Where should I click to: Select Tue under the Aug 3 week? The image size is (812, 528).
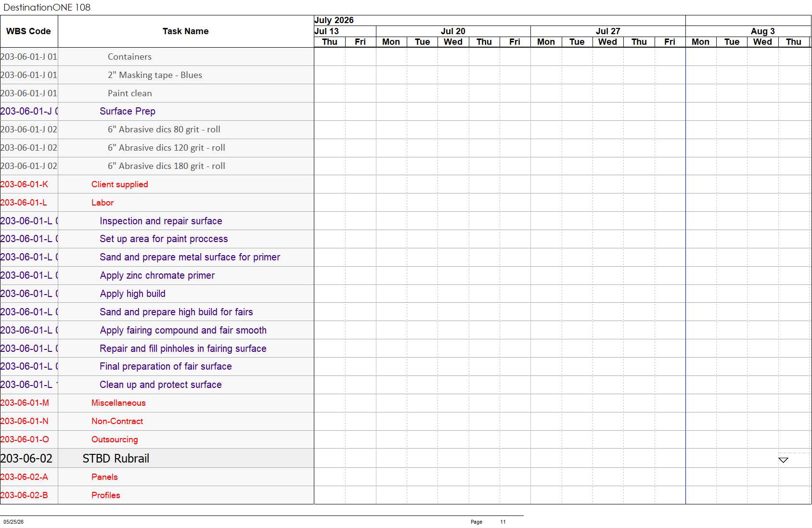(732, 42)
